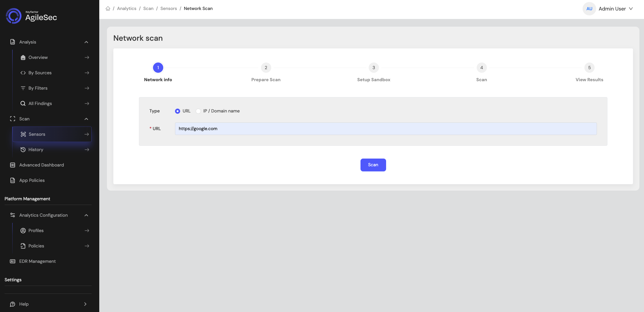
Task: Click the By Sources code icon
Action: coord(23,73)
